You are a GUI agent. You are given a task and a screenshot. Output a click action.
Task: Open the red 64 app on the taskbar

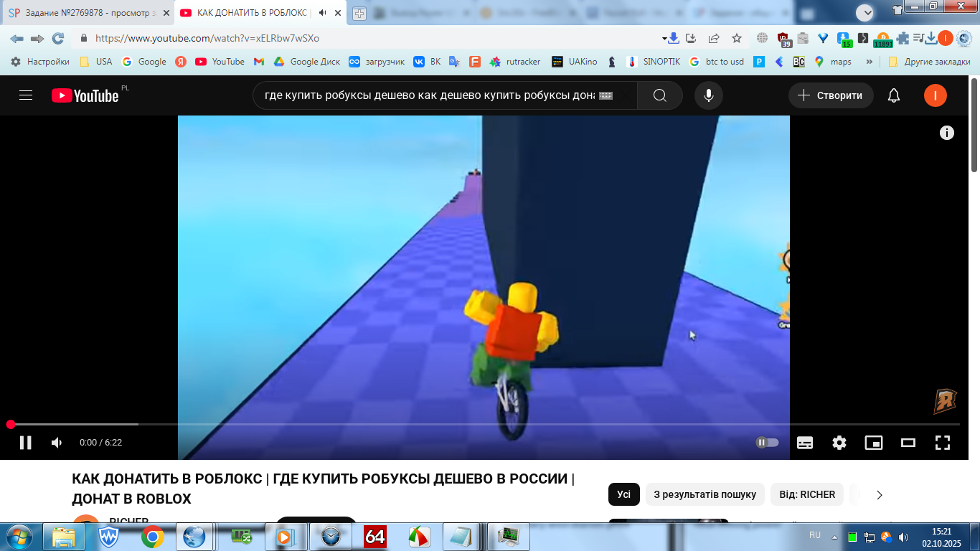(375, 537)
